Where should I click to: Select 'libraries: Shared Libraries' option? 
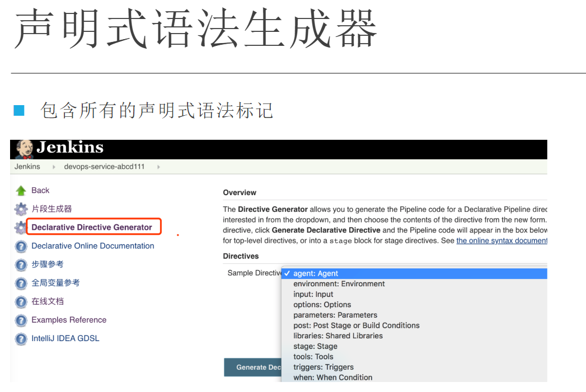[415, 337]
